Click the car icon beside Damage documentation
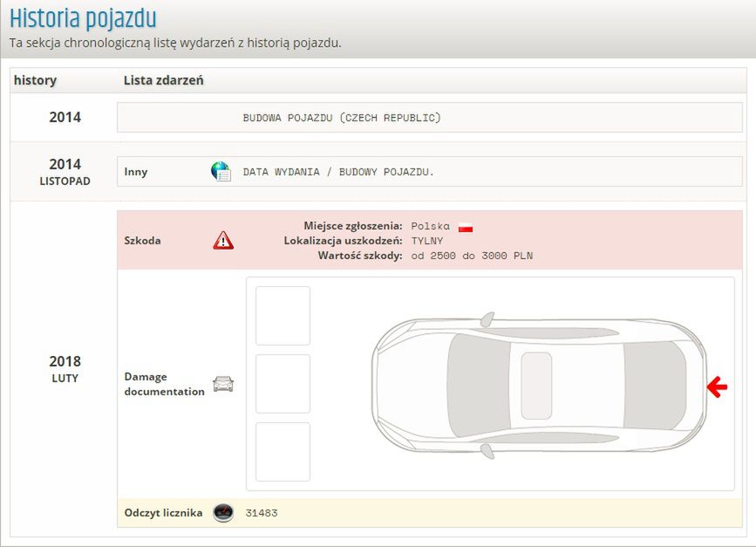This screenshot has height=547, width=756. click(x=223, y=384)
